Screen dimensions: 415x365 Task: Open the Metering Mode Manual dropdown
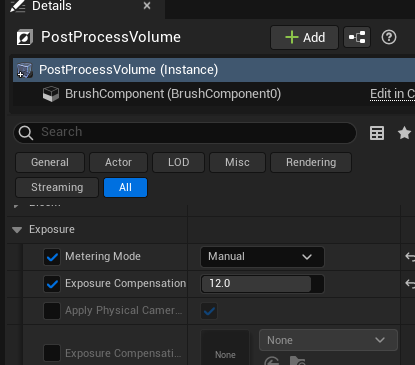[262, 257]
